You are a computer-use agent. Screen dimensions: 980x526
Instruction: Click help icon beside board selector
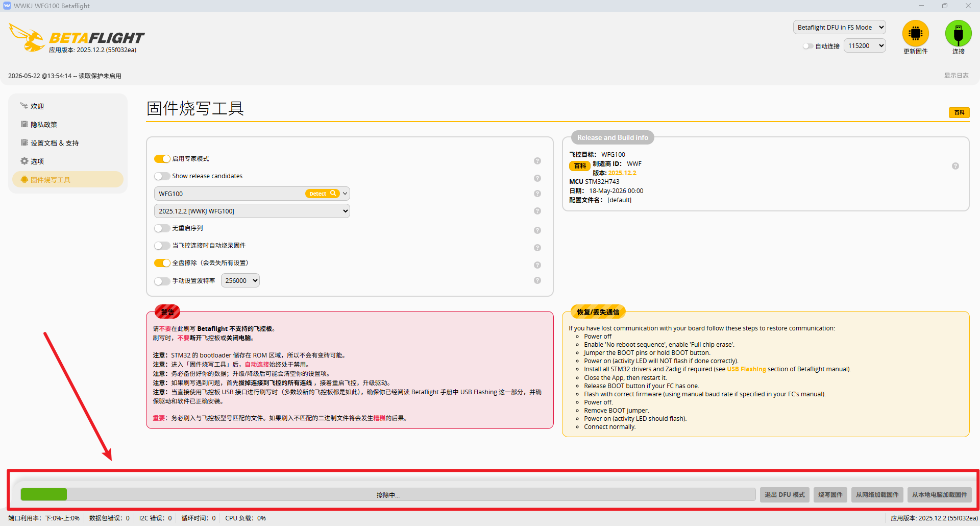tap(537, 194)
